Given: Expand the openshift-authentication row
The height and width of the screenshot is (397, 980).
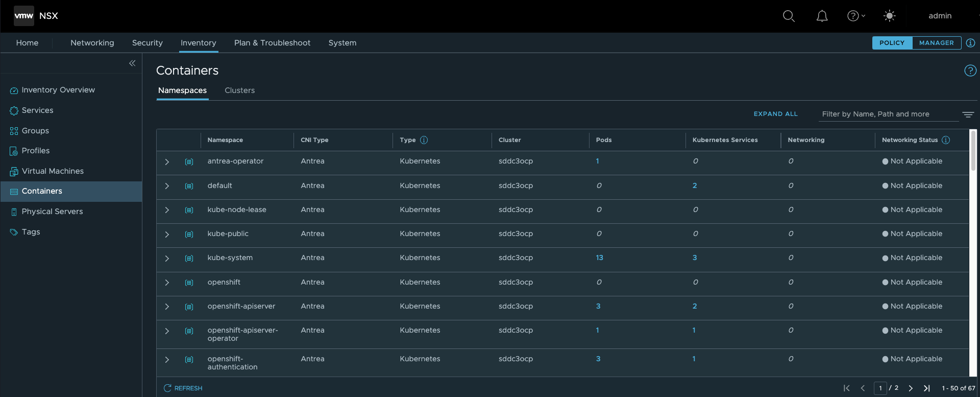Looking at the screenshot, I should tap(167, 360).
